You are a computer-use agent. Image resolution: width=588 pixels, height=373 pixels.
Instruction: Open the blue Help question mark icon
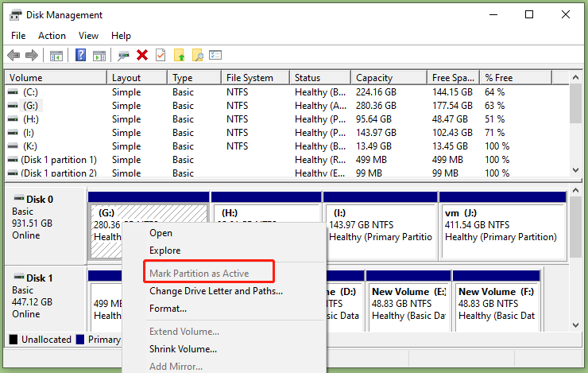(x=80, y=55)
